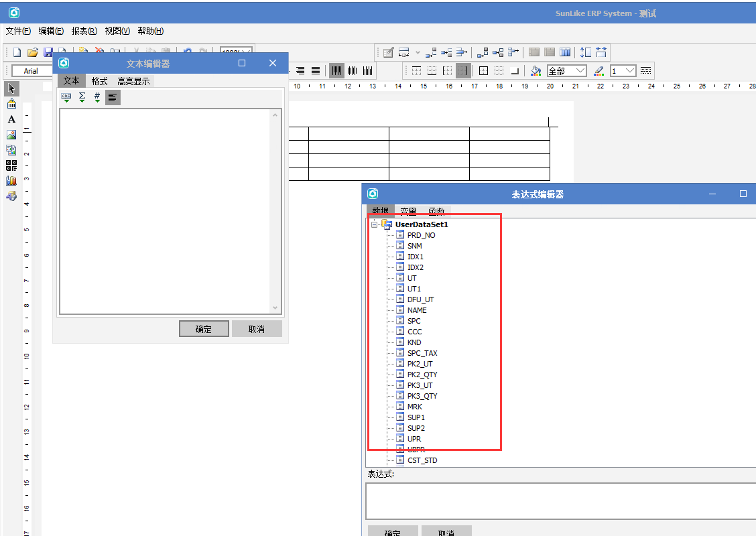
Task: Click the frame line style icon
Action: tap(645, 71)
